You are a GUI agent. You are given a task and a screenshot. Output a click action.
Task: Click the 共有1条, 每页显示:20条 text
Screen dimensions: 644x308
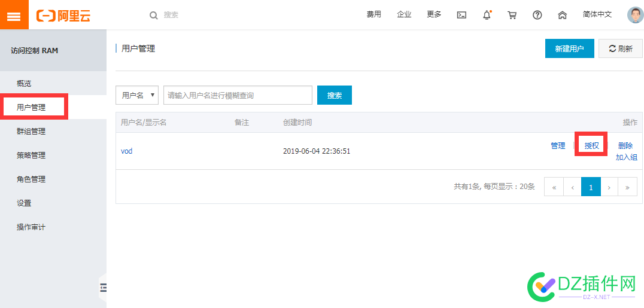(x=494, y=187)
